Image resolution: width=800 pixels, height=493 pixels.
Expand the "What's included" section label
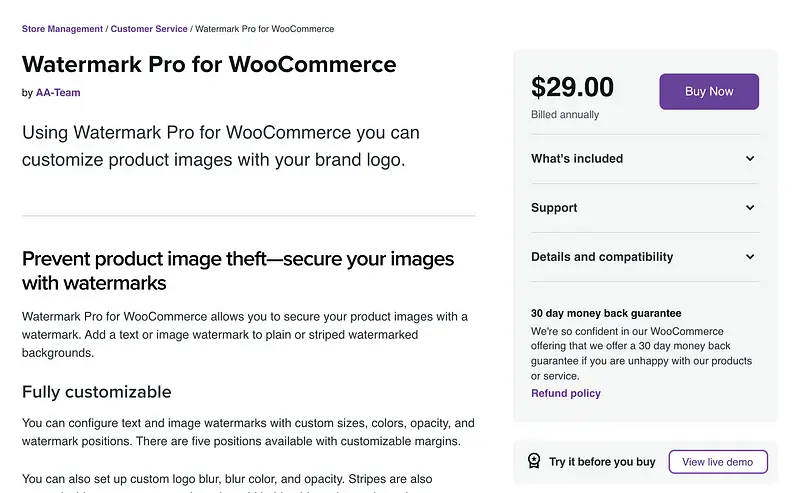[x=577, y=159]
